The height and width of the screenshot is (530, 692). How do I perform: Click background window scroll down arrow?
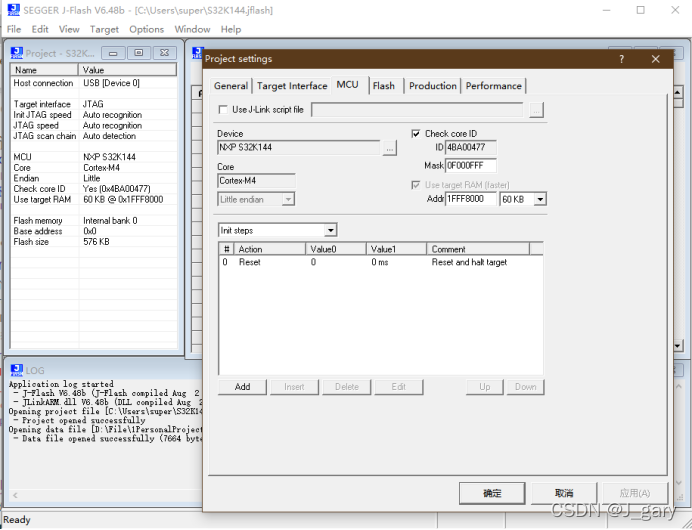click(x=678, y=346)
